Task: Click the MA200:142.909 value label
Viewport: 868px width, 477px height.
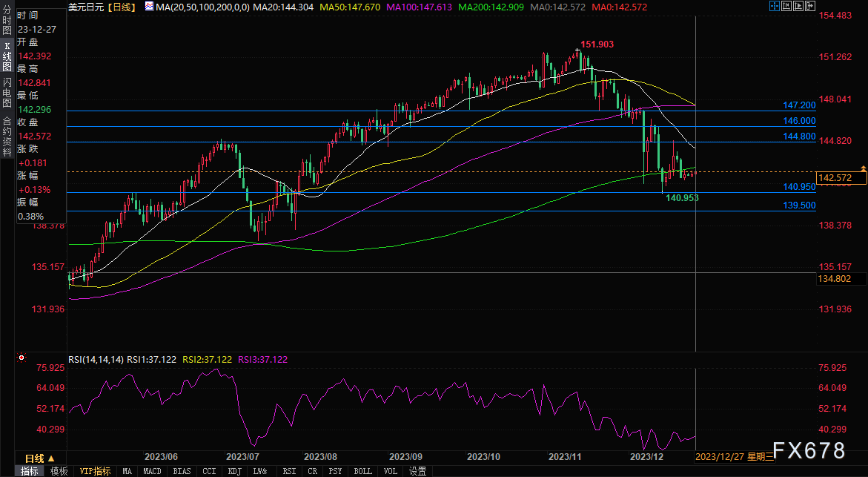Action: [x=491, y=7]
